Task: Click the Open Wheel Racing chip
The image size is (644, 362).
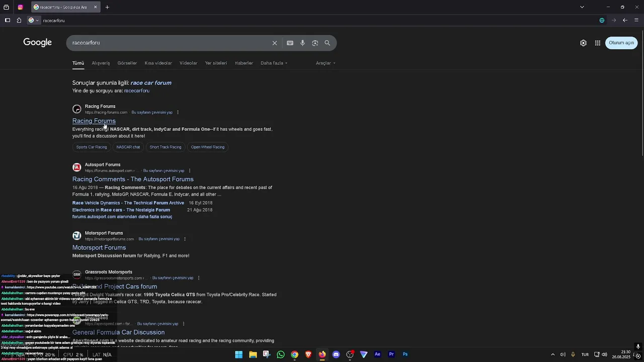Action: tap(208, 147)
